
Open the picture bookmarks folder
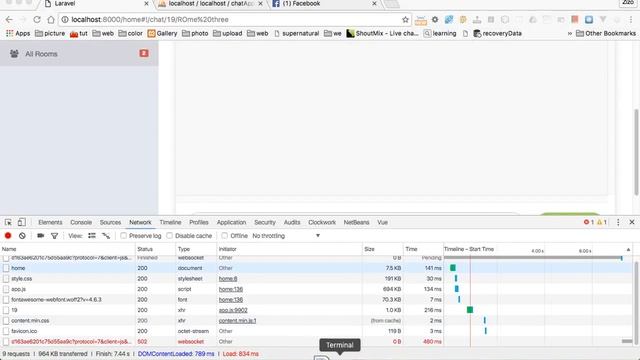point(50,33)
